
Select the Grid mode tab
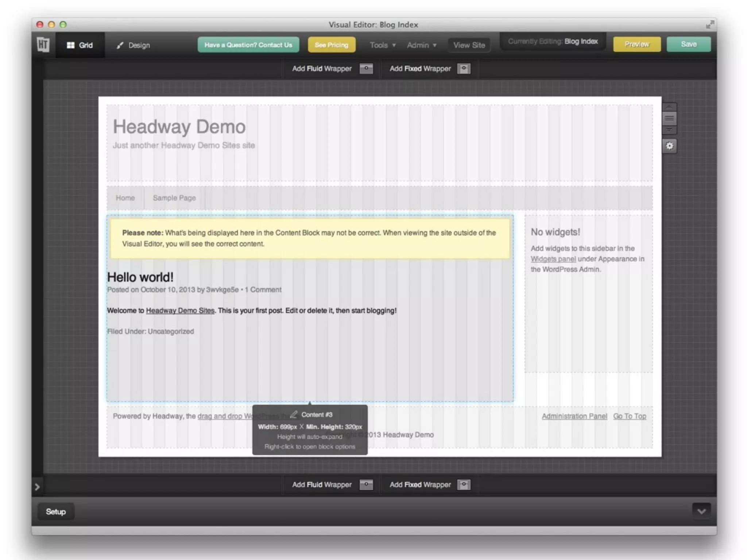click(x=80, y=45)
